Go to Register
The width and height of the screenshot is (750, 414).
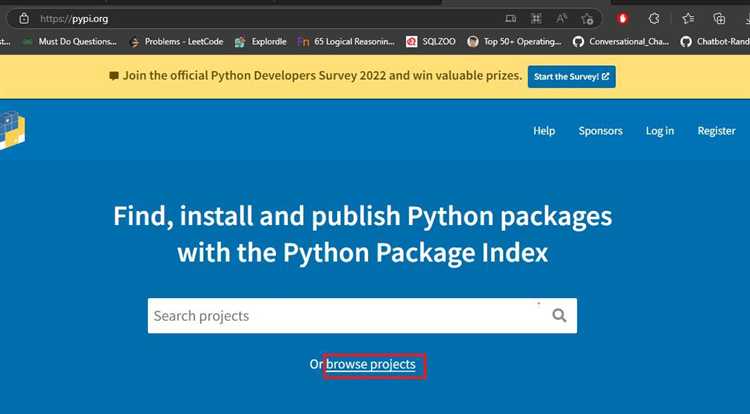click(x=716, y=131)
